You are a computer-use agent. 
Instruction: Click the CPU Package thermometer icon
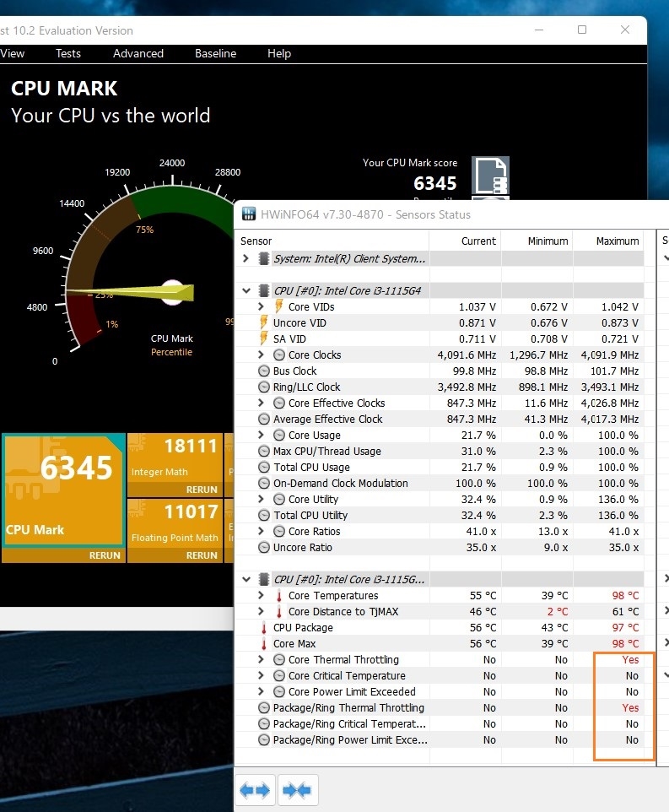tap(264, 628)
